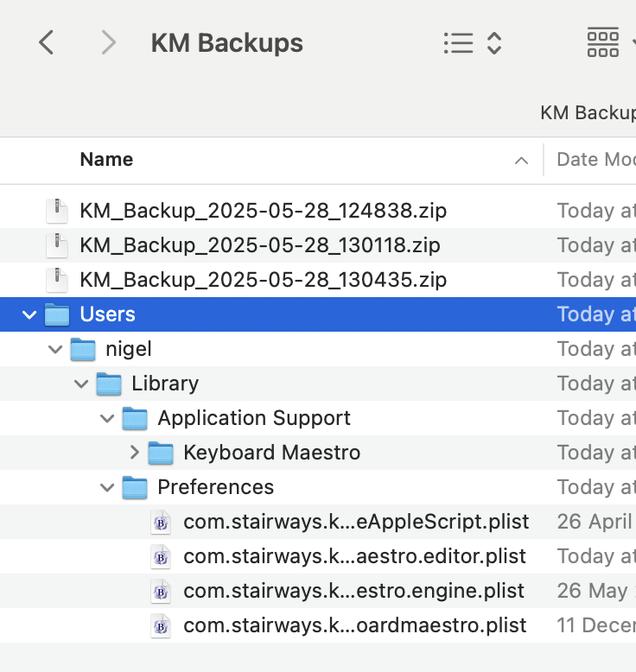
Task: Click the Forward navigation arrow
Action: tap(108, 42)
